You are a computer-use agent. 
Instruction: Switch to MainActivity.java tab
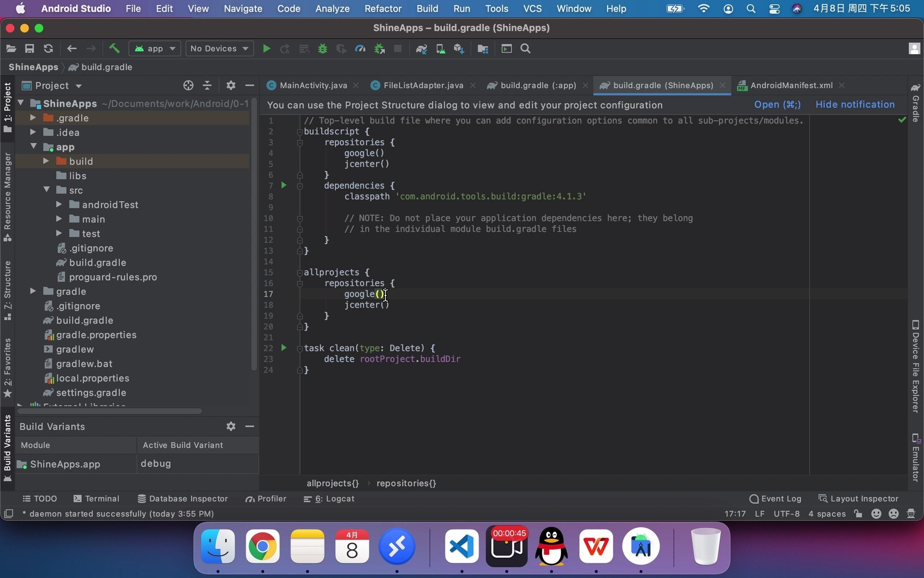[x=313, y=85]
